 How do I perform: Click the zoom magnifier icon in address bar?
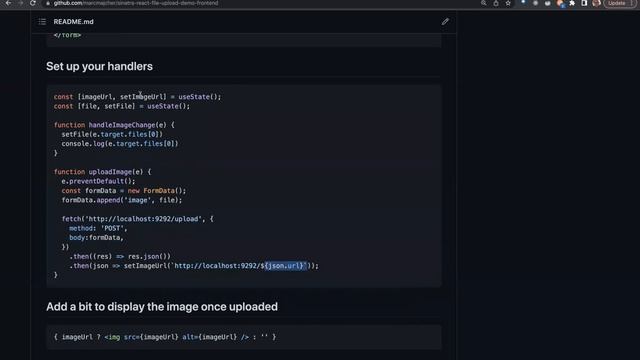click(484, 3)
